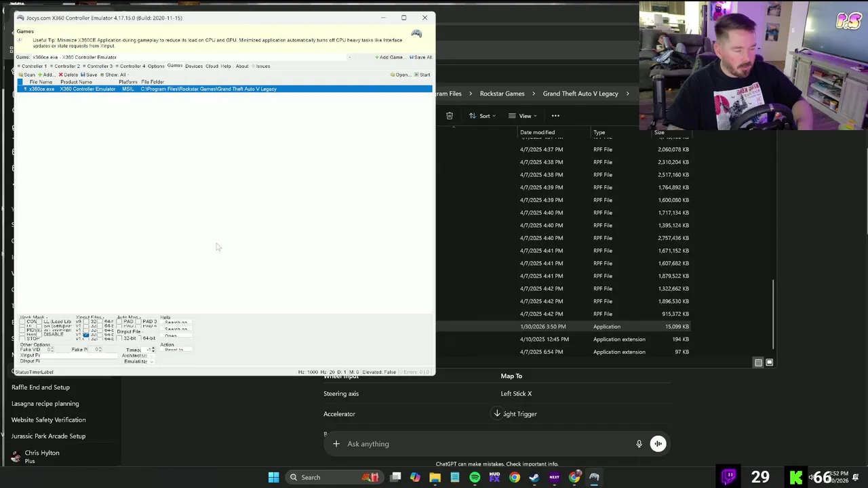Toggle the DInput File 64-bit checkbox
868x488 pixels.
point(140,338)
